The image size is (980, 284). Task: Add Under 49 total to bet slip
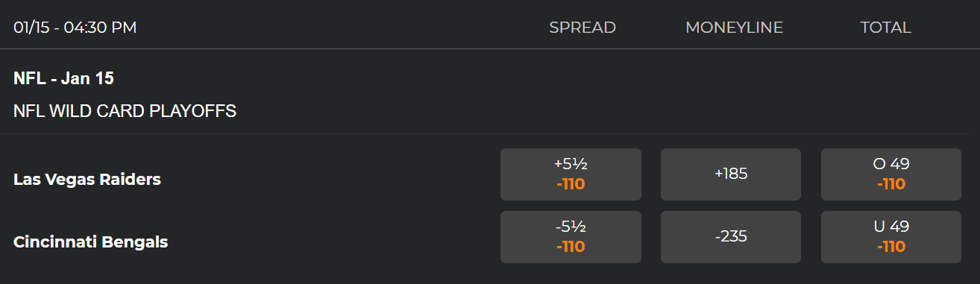[891, 237]
